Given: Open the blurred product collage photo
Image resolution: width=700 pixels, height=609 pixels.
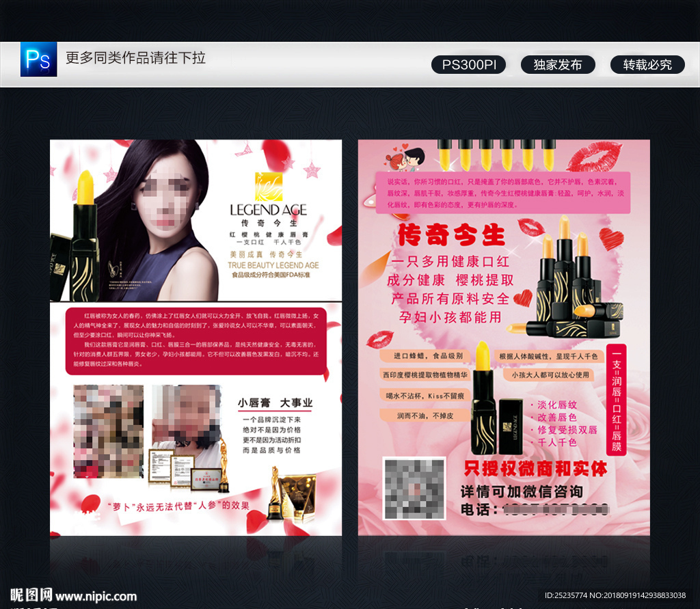Looking at the screenshot, I should tap(109, 431).
